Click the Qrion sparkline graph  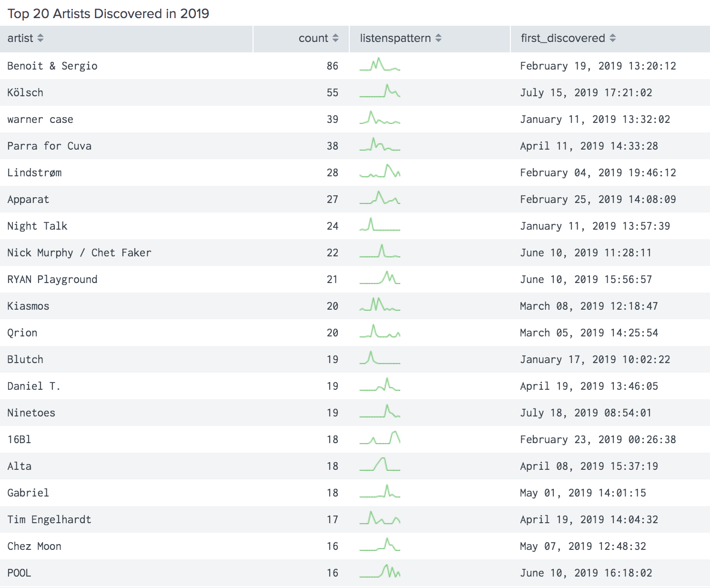[380, 331]
